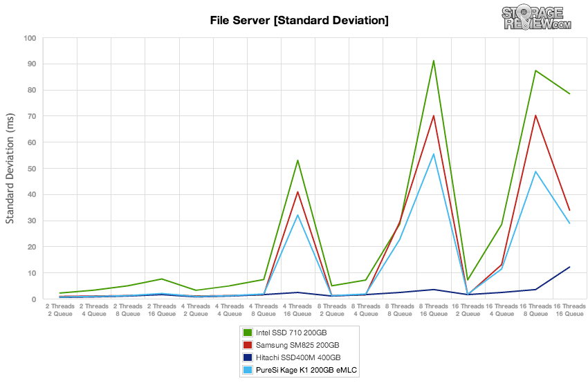Click the green line peak at 4 Threads 16 Queue
The height and width of the screenshot is (392, 588).
(297, 160)
